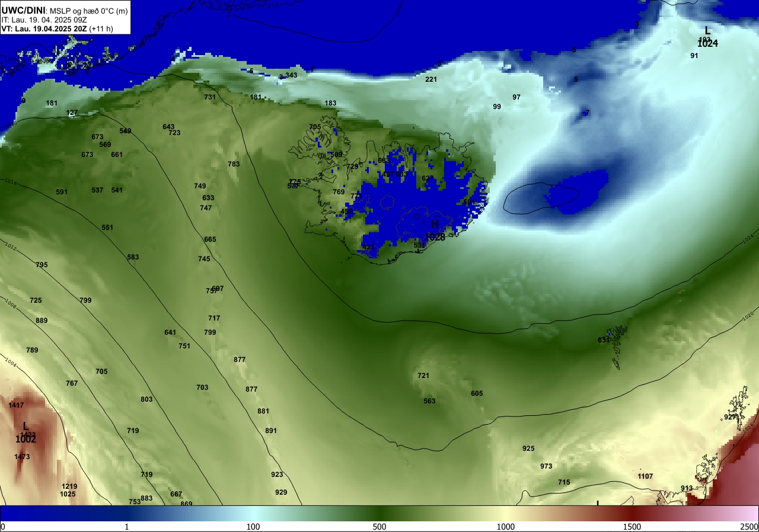Click the 1107 height value
The image size is (759, 532).
pyautogui.click(x=645, y=476)
